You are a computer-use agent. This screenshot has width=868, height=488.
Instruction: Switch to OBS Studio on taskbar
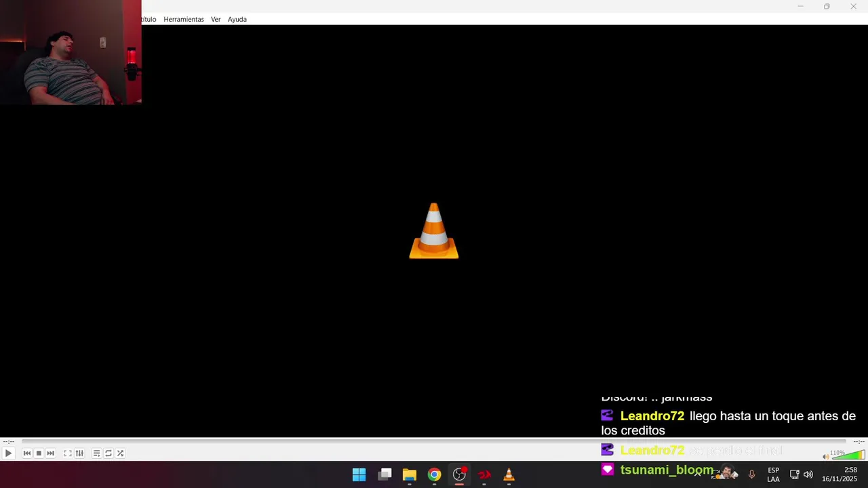click(460, 474)
